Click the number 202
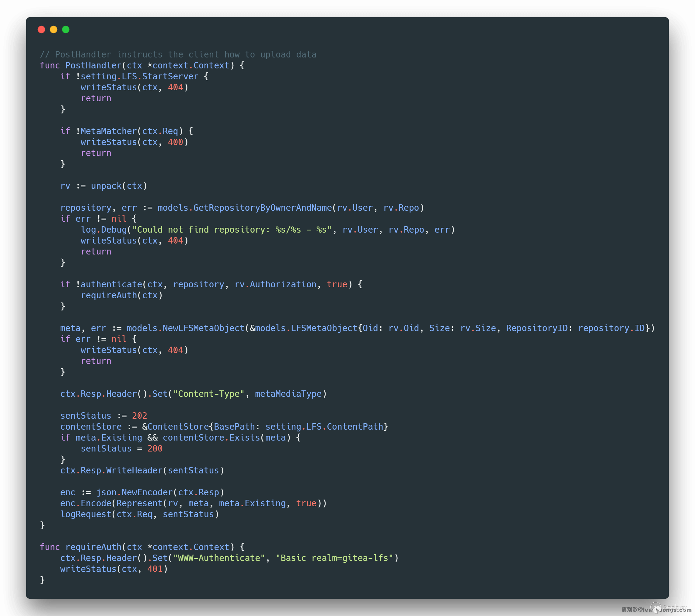The width and height of the screenshot is (695, 616). (139, 416)
